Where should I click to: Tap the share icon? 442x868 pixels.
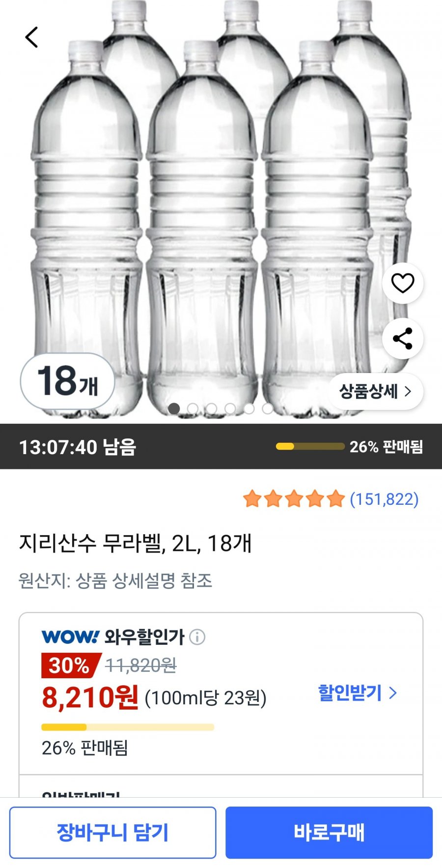402,339
